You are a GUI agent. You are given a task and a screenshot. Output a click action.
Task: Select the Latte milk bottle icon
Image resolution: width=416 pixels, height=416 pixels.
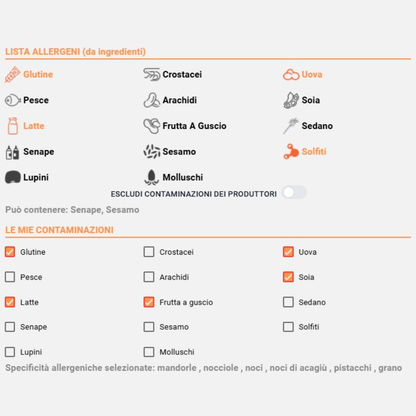pyautogui.click(x=13, y=126)
